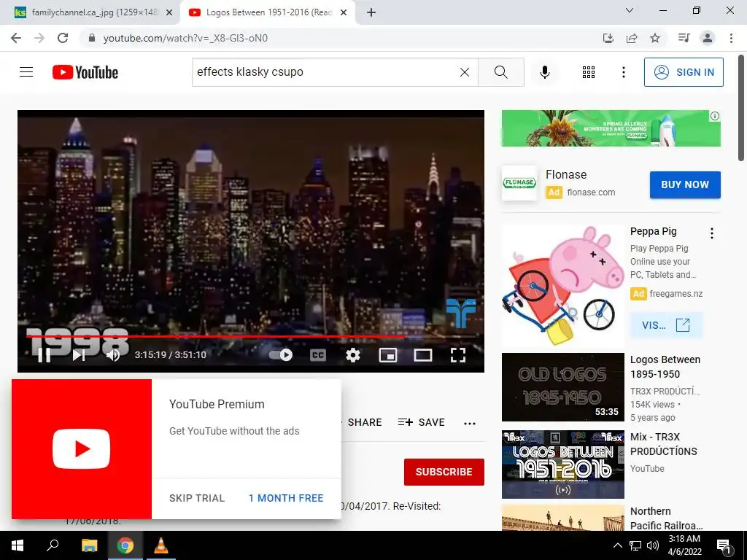Image resolution: width=747 pixels, height=560 pixels.
Task: Bookmark this page with star
Action: pos(655,38)
